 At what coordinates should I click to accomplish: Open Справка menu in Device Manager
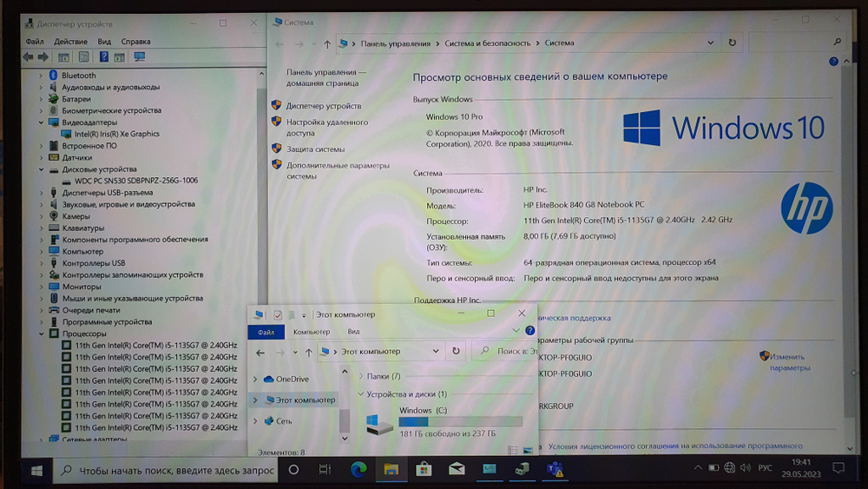click(x=135, y=42)
